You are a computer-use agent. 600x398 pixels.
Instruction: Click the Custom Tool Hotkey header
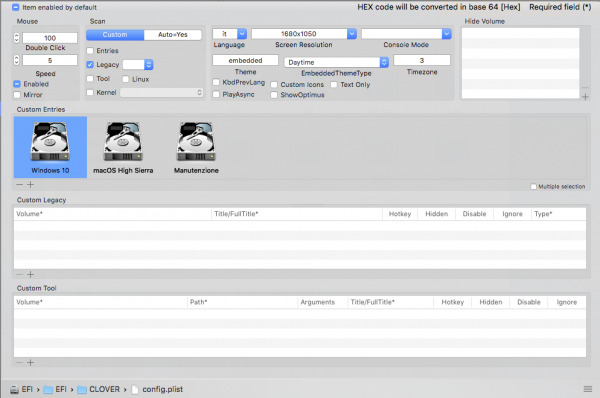click(x=453, y=302)
